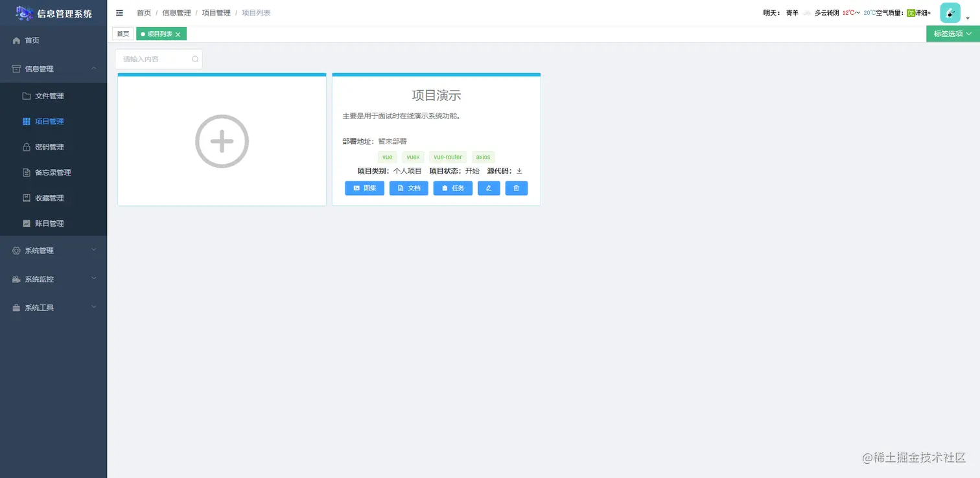Toggle the sidebar with the hamburger icon
The image size is (980, 478).
[x=119, y=13]
